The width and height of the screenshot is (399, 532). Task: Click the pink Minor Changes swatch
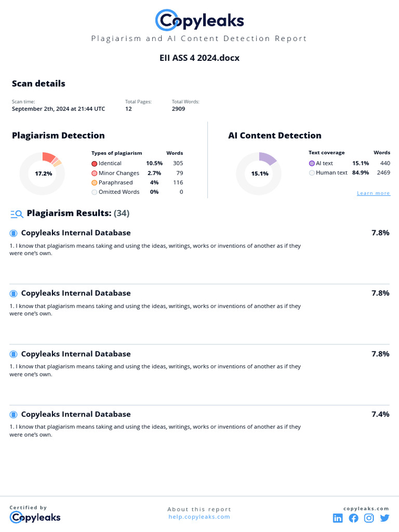point(94,174)
